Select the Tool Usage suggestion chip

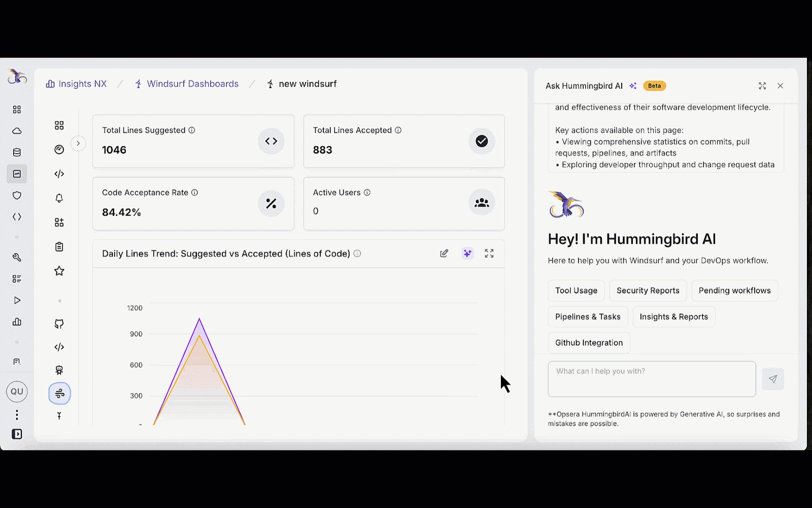576,291
